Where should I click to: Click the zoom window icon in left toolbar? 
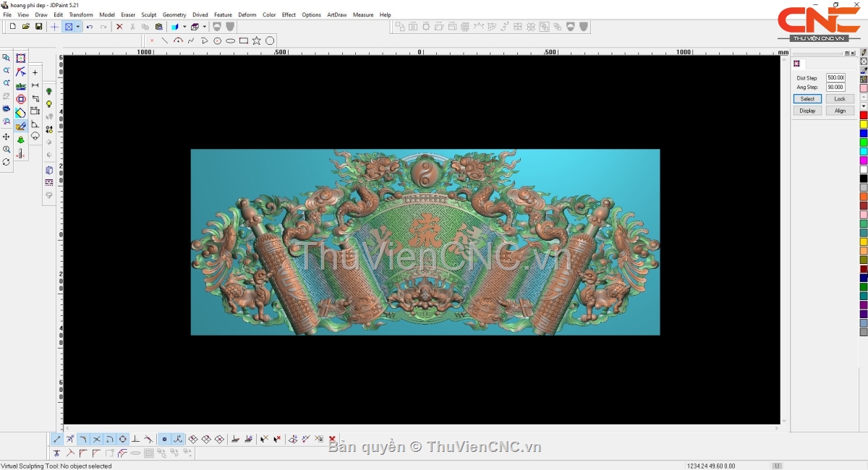point(7,58)
